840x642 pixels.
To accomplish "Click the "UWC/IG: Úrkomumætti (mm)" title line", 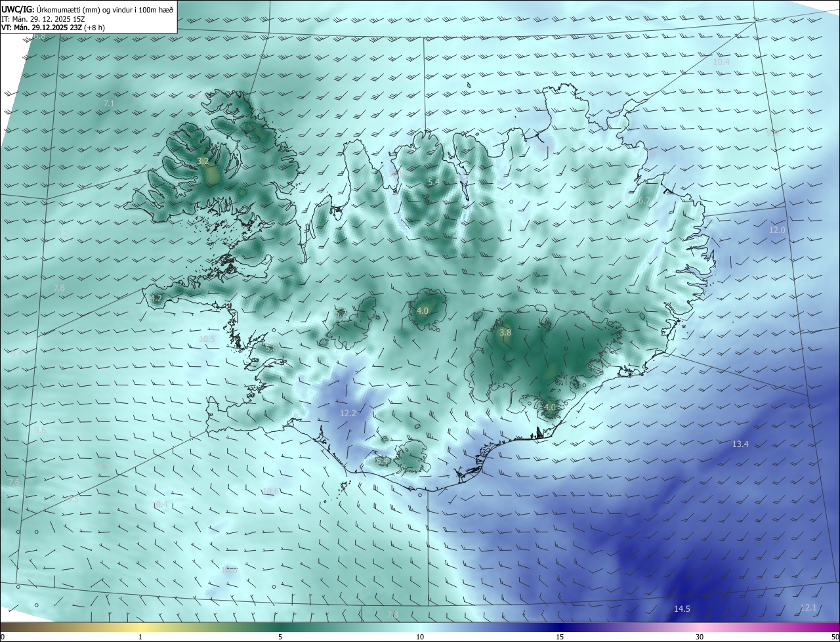I will (x=87, y=10).
